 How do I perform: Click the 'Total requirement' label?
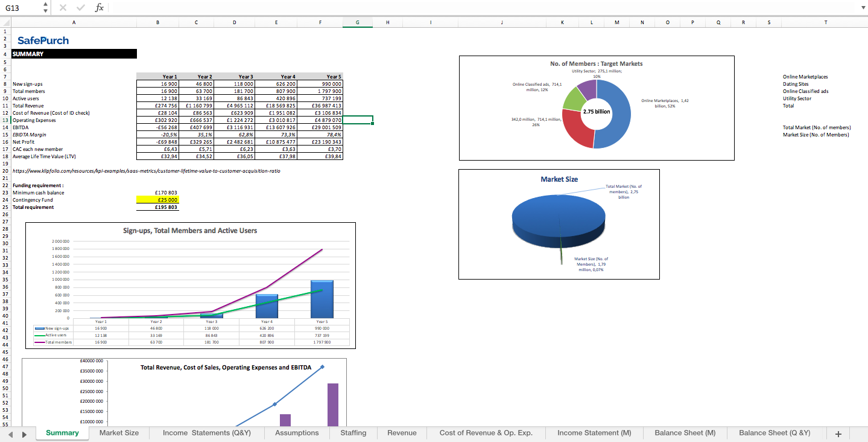pyautogui.click(x=33, y=207)
